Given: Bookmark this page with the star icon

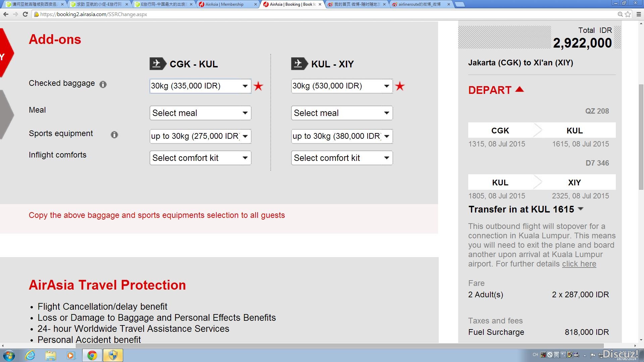Looking at the screenshot, I should pyautogui.click(x=628, y=14).
